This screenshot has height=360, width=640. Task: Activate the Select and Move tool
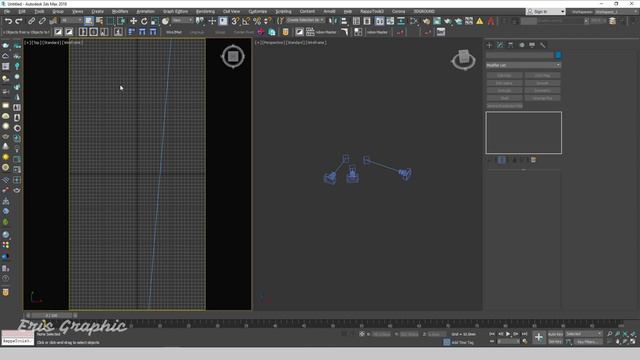click(x=133, y=21)
